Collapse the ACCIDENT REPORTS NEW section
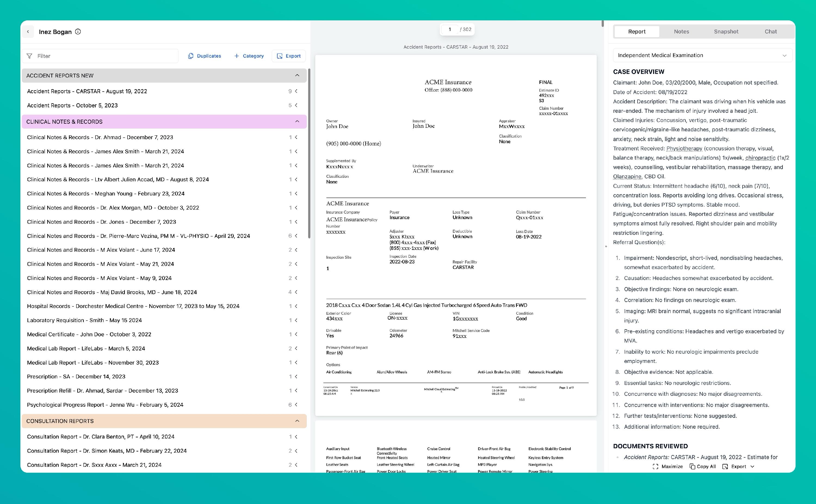The width and height of the screenshot is (816, 504). [x=297, y=75]
